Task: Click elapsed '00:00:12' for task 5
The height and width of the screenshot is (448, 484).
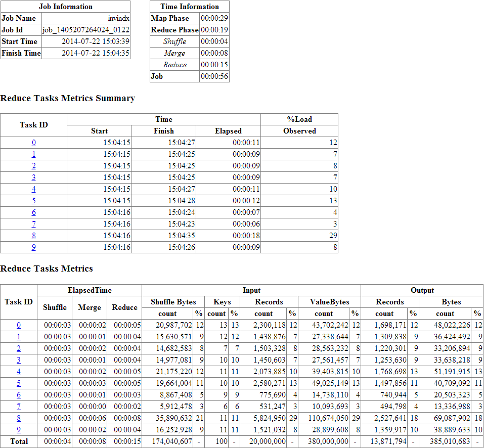Action: (246, 201)
